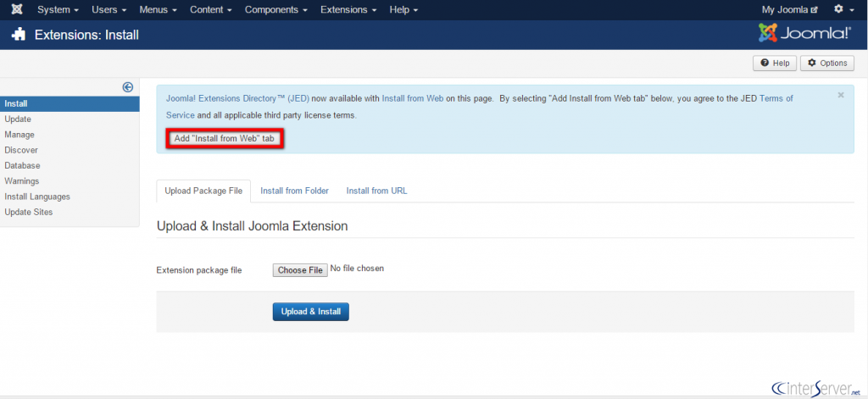Click the Upload & Install button

[310, 312]
